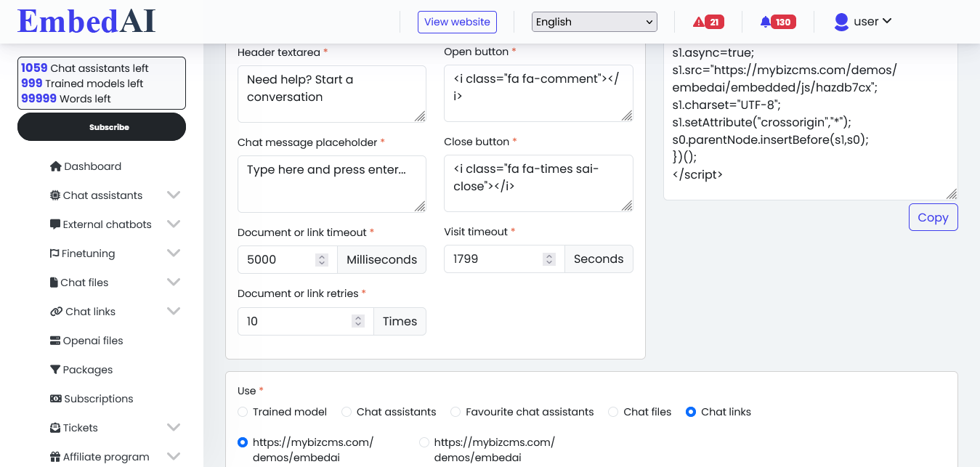Copy the embed script code
980x467 pixels.
[x=933, y=217]
